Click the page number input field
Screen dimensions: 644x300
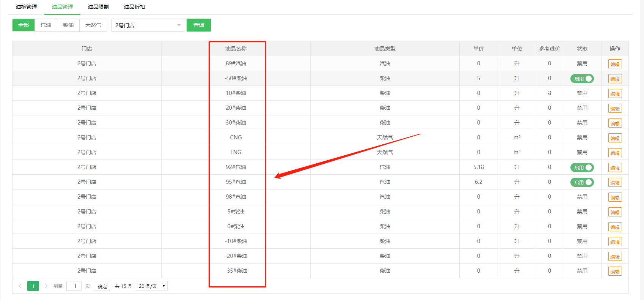point(74,286)
